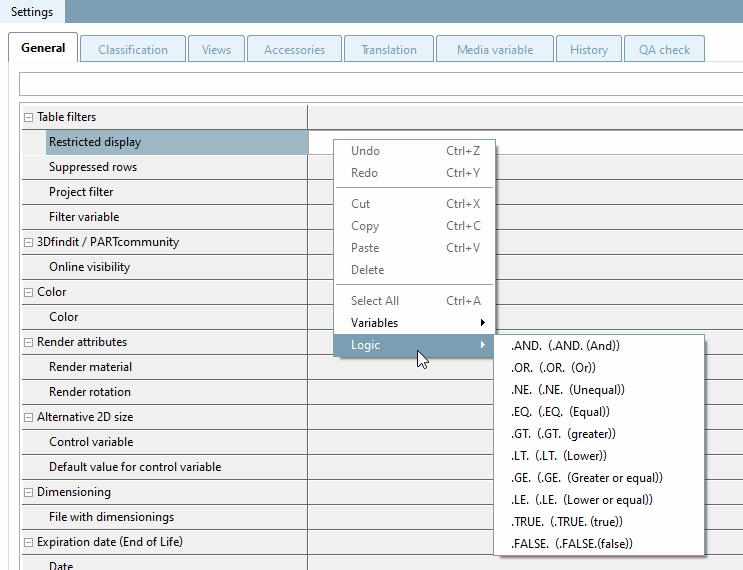Select the .GE. (Greater or equal) operator
743x570 pixels.
586,477
